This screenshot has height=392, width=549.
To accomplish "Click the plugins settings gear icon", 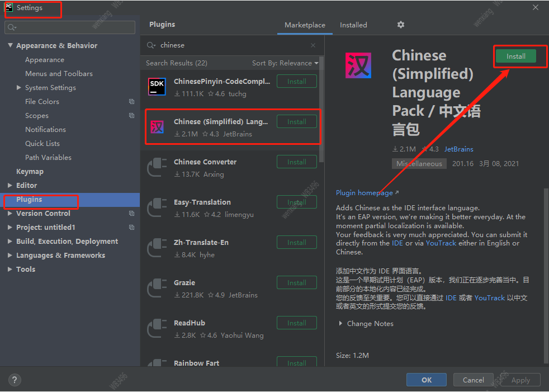I will click(x=401, y=25).
